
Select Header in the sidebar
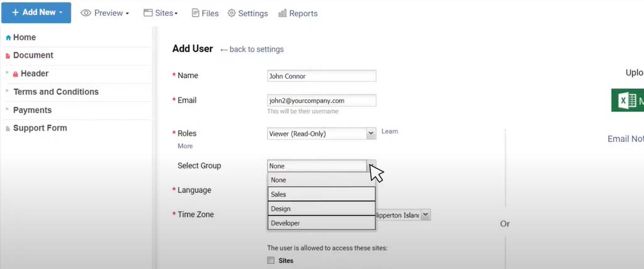(35, 74)
